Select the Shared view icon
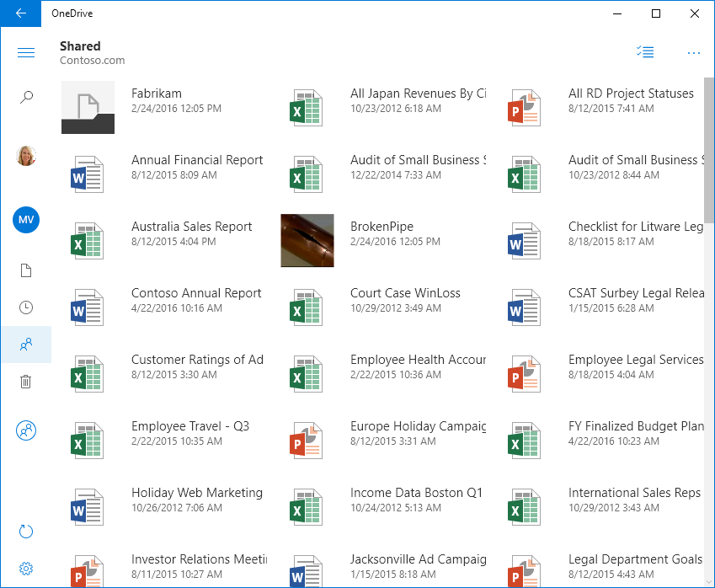Image resolution: width=715 pixels, height=588 pixels. pyautogui.click(x=25, y=344)
